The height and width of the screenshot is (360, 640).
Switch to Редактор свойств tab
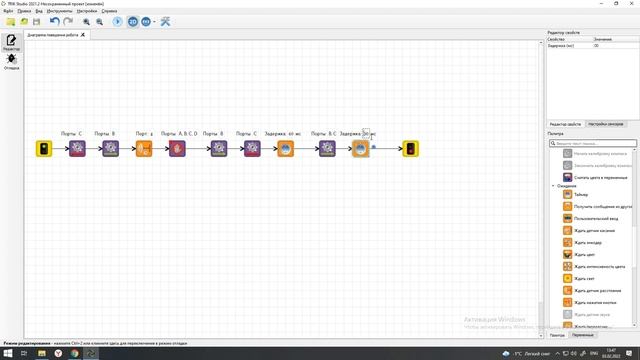pos(565,124)
